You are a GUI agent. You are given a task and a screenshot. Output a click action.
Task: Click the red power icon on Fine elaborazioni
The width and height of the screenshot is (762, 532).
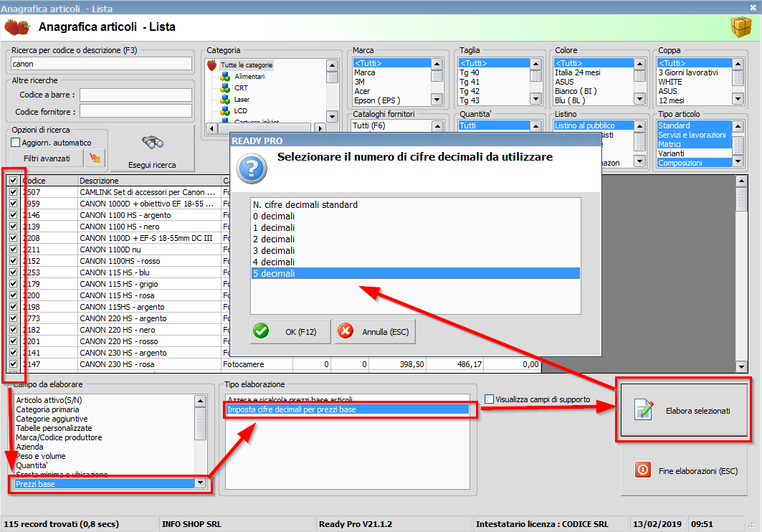pyautogui.click(x=642, y=470)
